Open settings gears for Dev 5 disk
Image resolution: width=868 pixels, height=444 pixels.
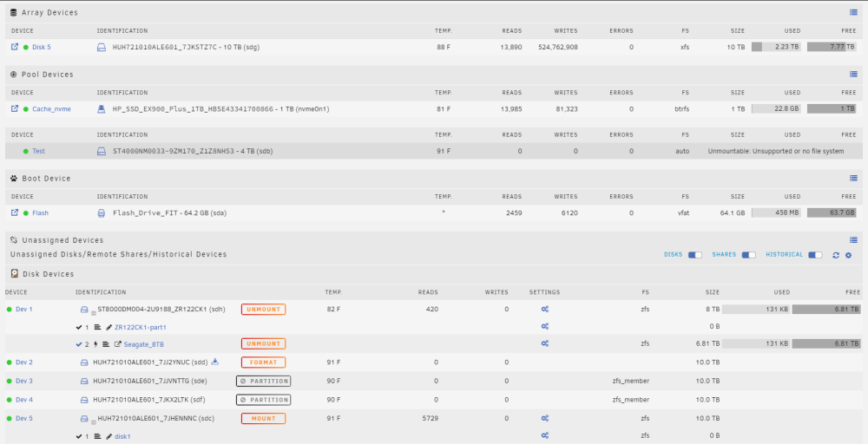pos(545,419)
